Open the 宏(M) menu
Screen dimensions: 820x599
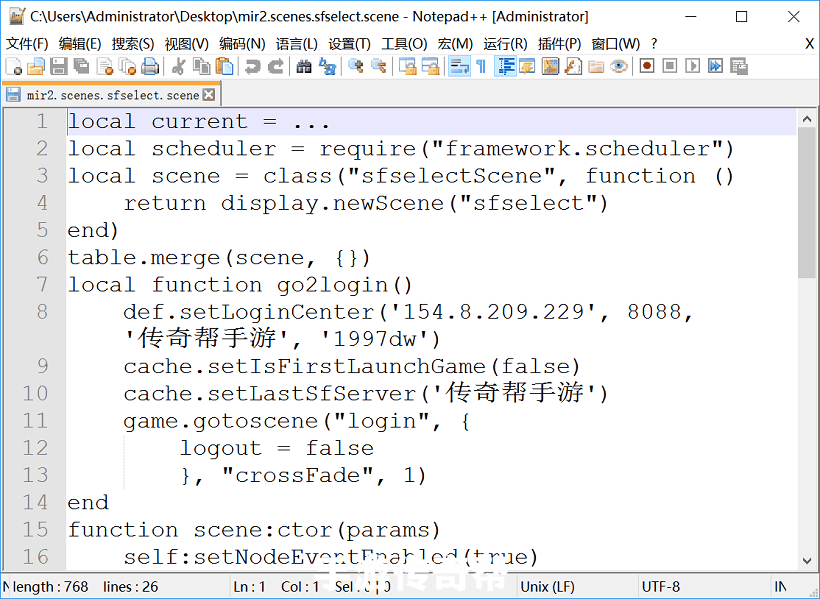(455, 44)
